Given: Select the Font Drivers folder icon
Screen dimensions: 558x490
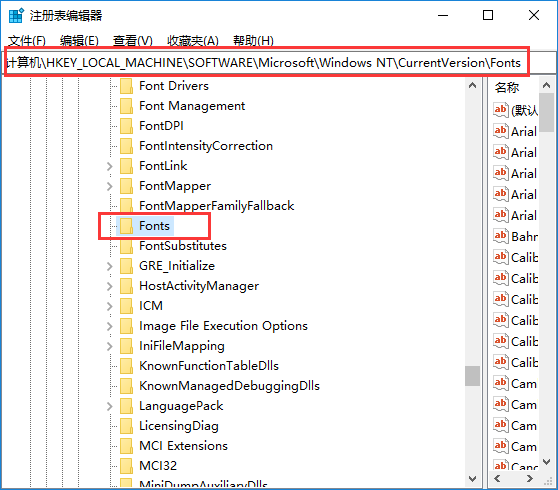Looking at the screenshot, I should (x=126, y=86).
